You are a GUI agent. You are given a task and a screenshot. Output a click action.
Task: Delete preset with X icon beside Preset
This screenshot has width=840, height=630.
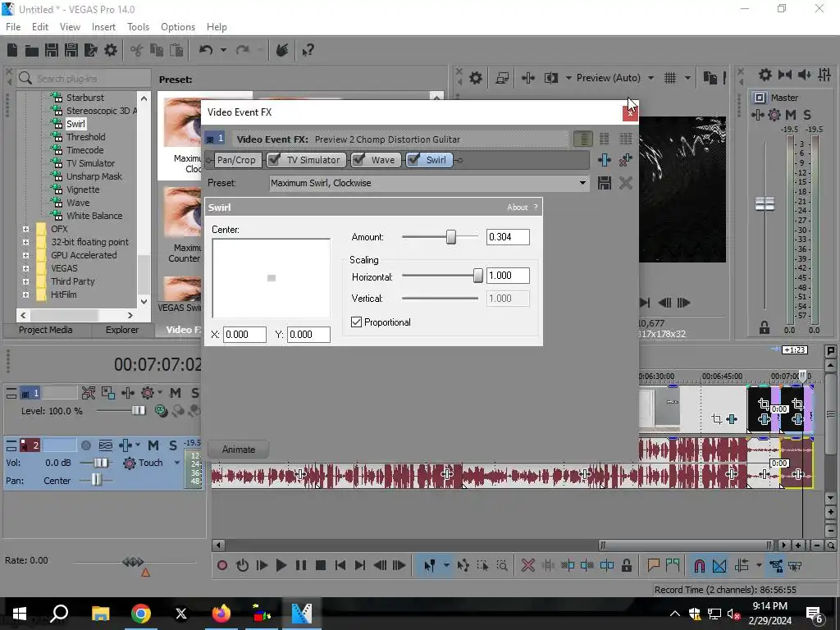point(625,183)
